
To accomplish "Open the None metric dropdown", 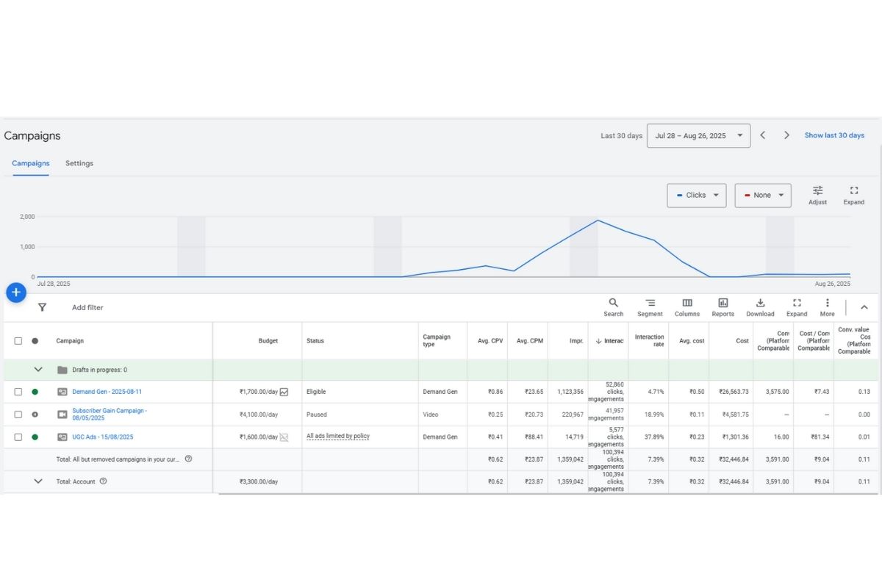I will click(762, 196).
